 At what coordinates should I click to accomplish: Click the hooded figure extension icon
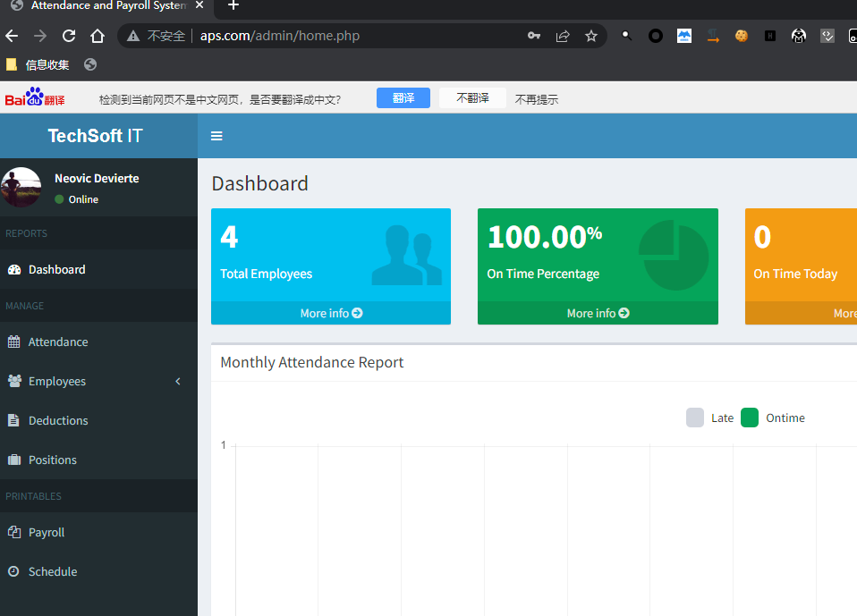pos(799,36)
